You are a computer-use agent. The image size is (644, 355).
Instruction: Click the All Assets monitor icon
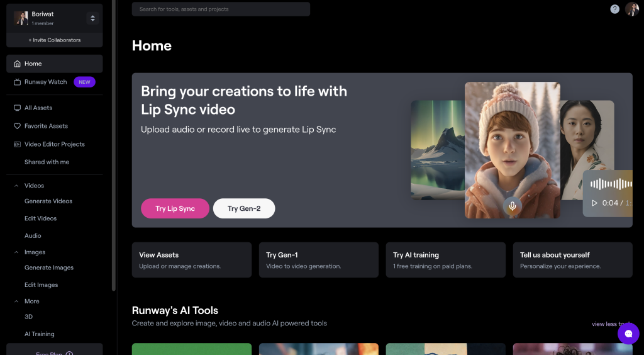18,108
